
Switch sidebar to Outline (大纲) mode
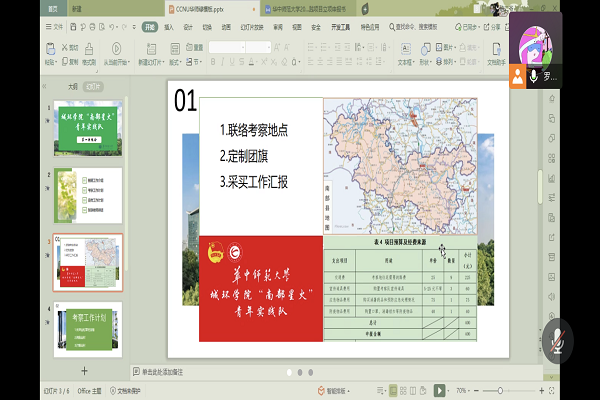pos(73,87)
